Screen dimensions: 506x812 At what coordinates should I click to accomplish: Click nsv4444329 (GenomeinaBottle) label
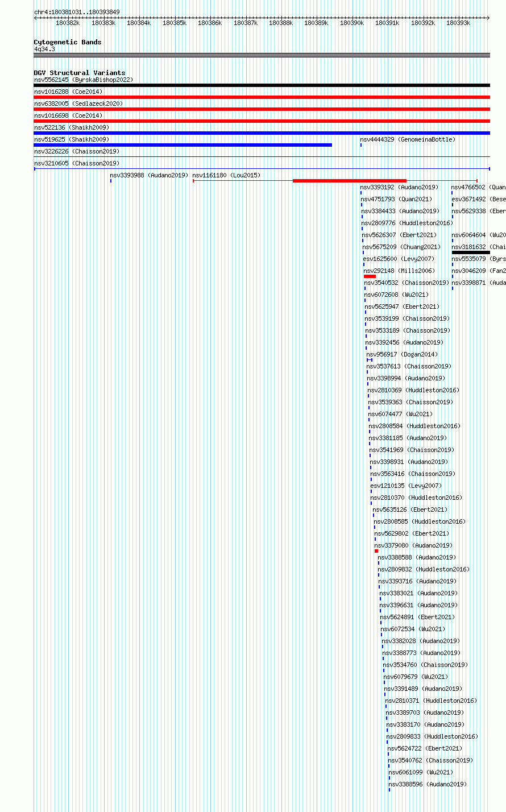point(408,140)
